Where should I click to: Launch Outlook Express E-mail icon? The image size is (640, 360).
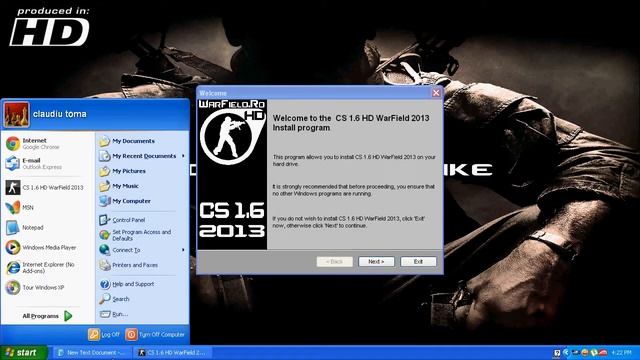tap(13, 164)
